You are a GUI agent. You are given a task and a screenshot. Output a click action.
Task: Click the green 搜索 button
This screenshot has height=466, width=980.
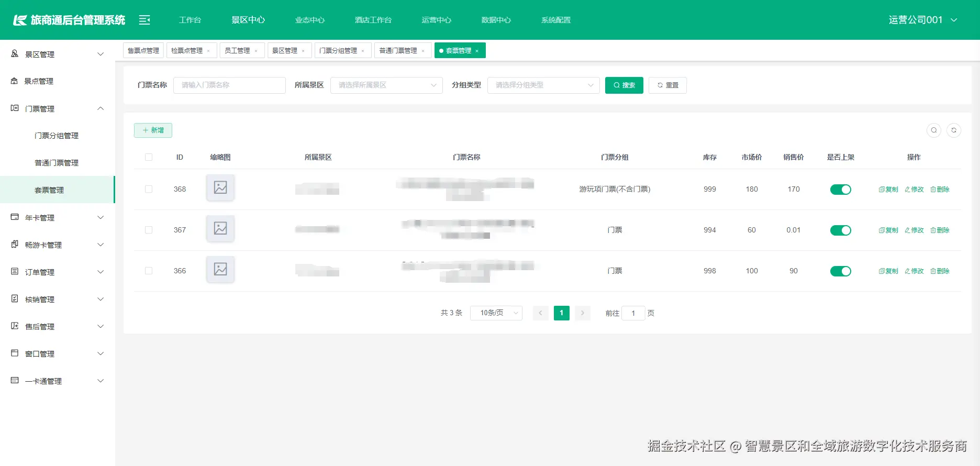coord(624,85)
